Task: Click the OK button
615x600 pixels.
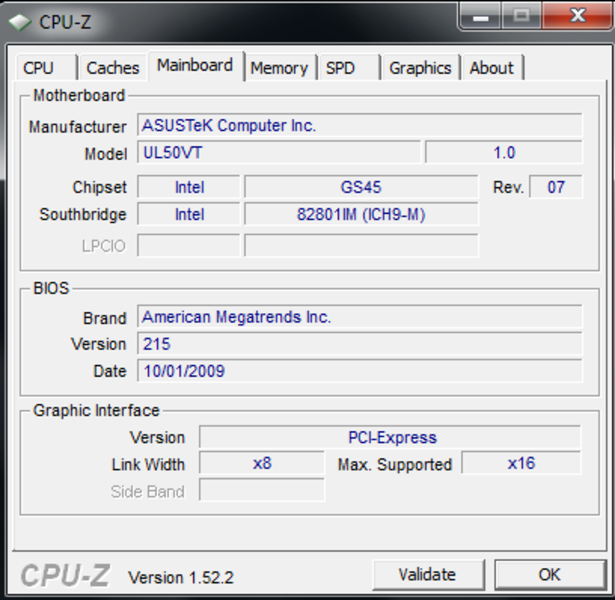Action: click(550, 575)
